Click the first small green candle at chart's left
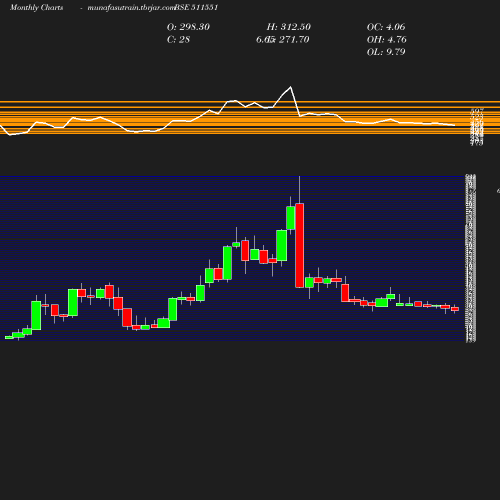 click(9, 337)
